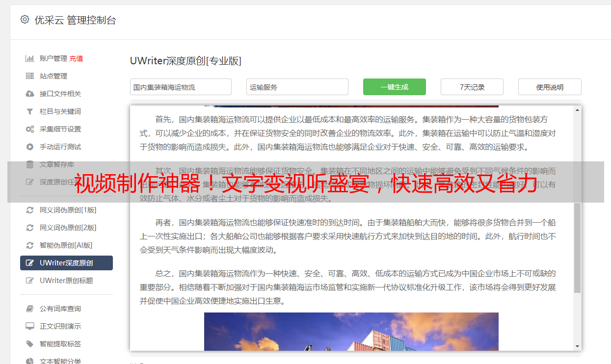Click the refresh icon for 智能伪原创[AI版]
Screen dimensions: 611x364
coord(30,245)
